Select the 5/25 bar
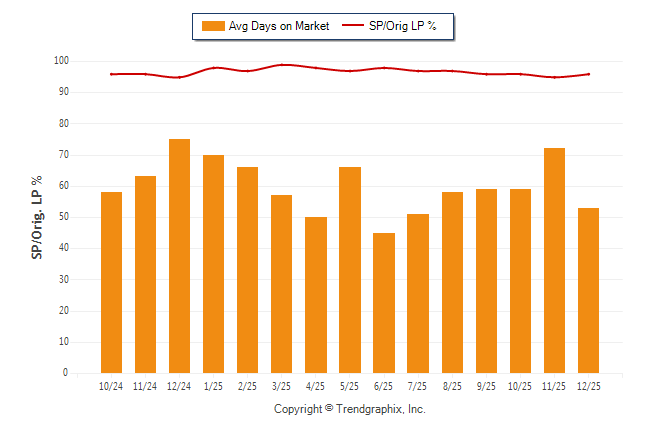Image resolution: width=646 pixels, height=434 pixels. (349, 270)
